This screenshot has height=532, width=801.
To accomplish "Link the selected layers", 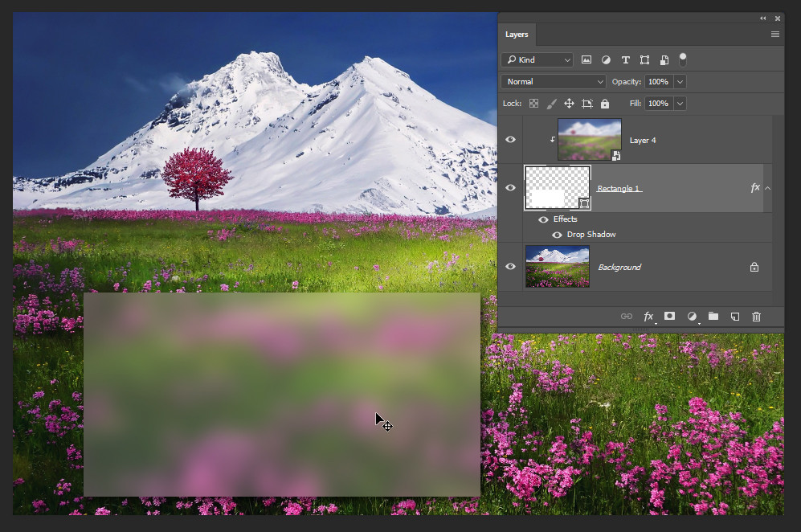I will (627, 317).
